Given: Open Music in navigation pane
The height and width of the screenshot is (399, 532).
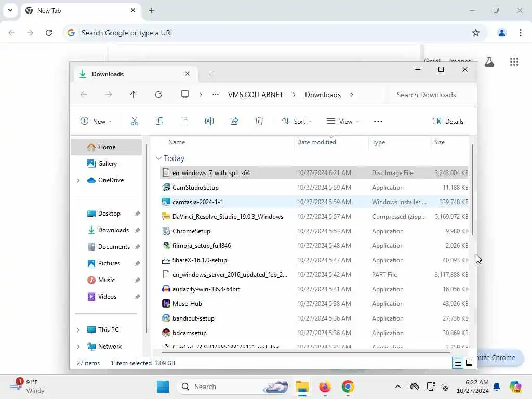Looking at the screenshot, I should coord(106,280).
